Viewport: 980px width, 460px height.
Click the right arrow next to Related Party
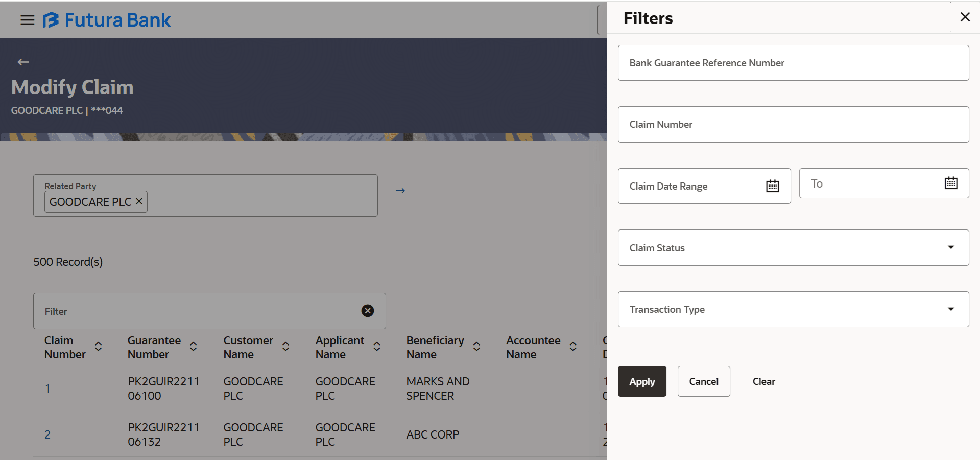(x=400, y=190)
